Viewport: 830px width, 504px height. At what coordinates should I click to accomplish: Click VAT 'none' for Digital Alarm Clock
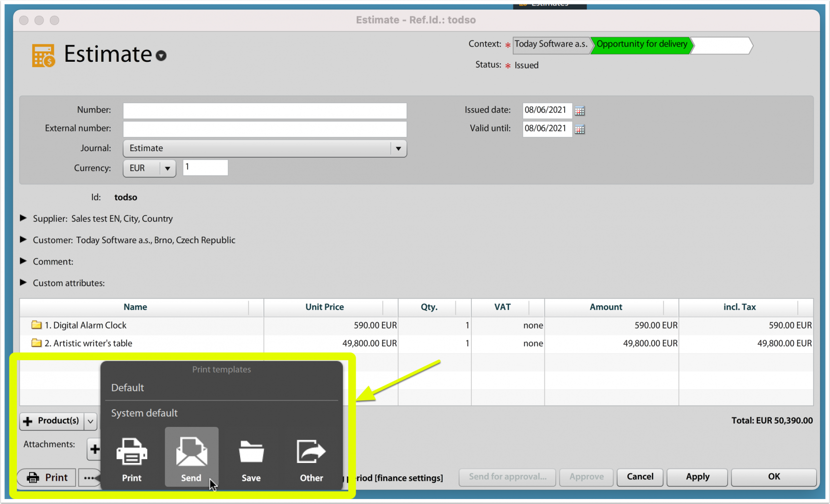(533, 325)
